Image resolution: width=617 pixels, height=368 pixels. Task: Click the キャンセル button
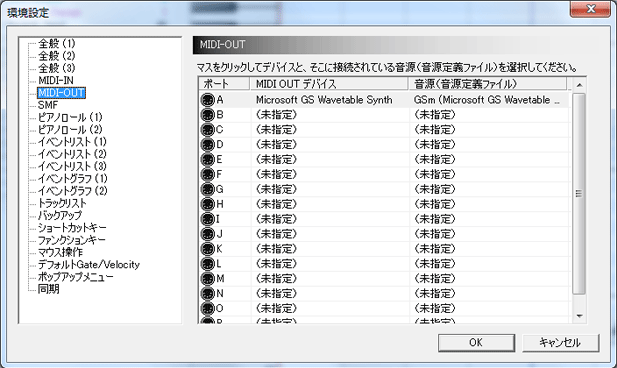coord(560,343)
